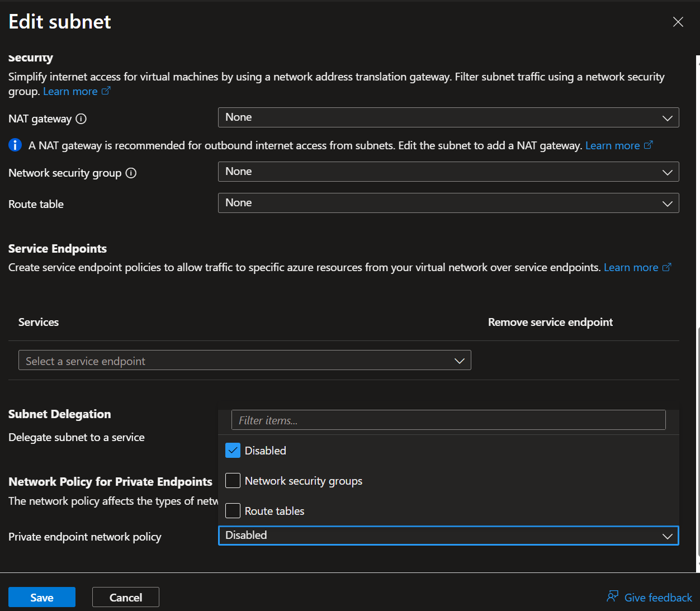
Task: Expand the Network security group dropdown
Action: click(x=448, y=172)
